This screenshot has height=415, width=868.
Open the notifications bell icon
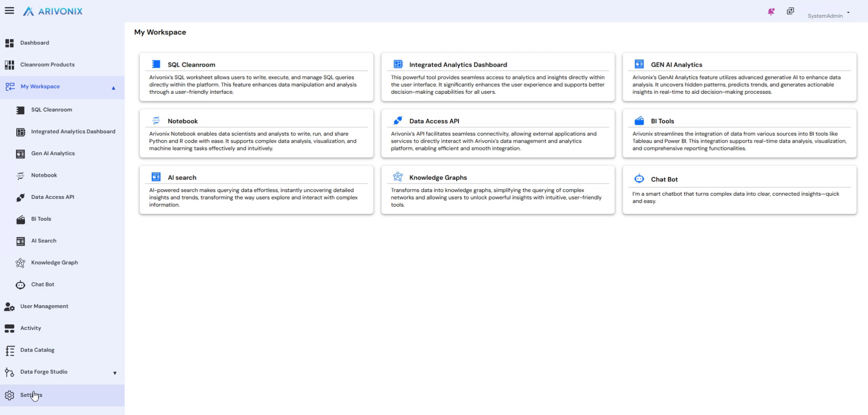(x=771, y=11)
